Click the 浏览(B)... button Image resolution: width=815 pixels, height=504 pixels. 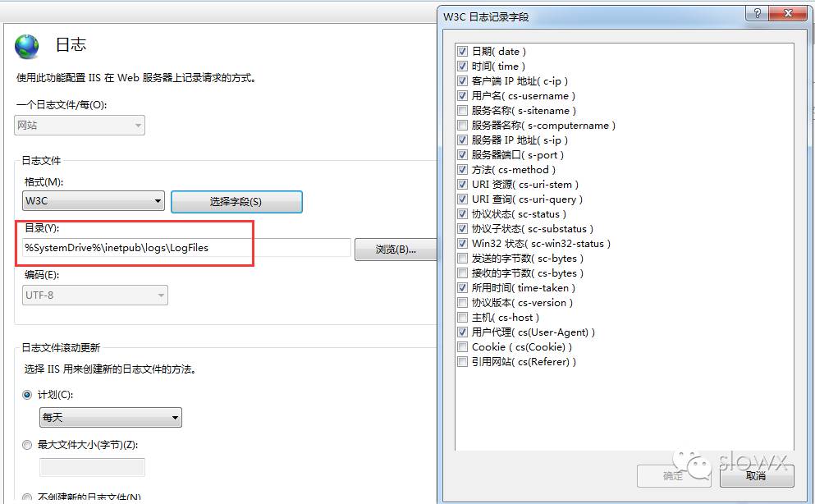(396, 250)
